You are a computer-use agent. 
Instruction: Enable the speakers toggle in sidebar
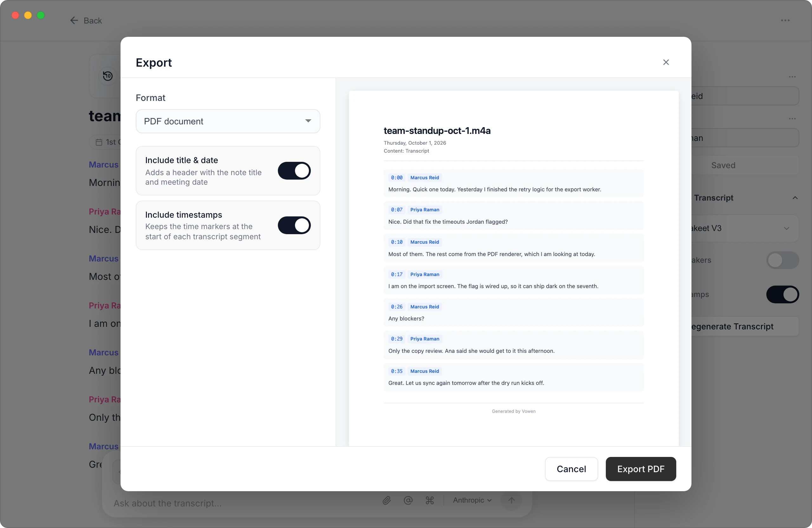tap(783, 261)
